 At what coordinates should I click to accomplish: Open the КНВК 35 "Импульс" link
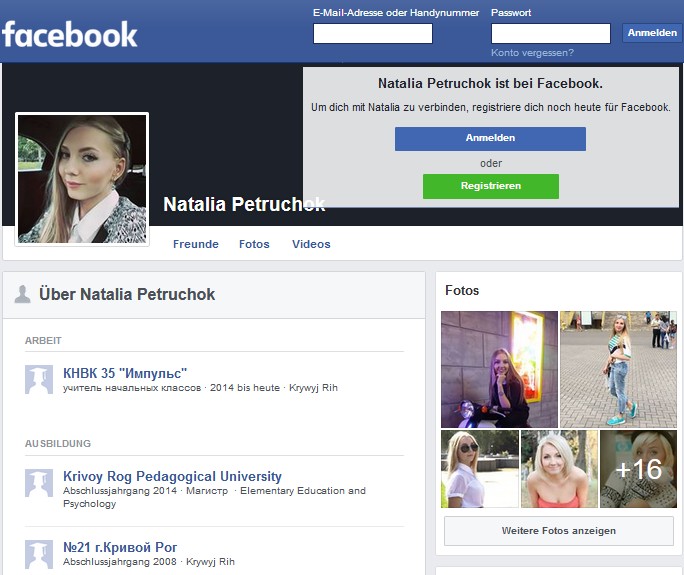(x=125, y=373)
